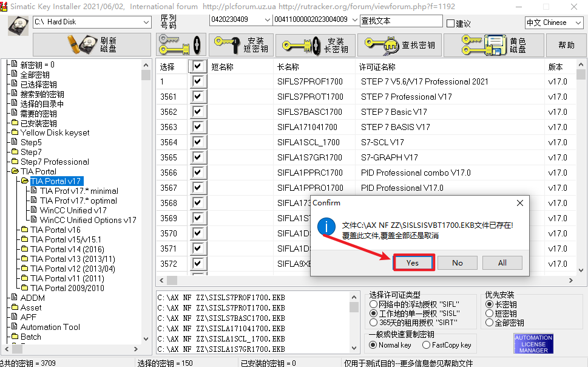The image size is (588, 367).
Task: Open the C:\ Hard Disk drive dropdown
Action: [x=146, y=22]
